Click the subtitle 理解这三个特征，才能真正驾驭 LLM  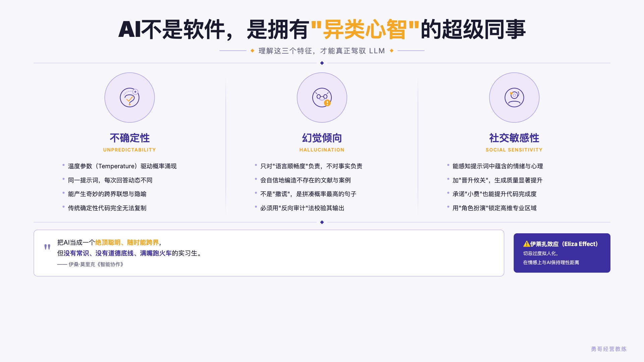click(x=322, y=51)
